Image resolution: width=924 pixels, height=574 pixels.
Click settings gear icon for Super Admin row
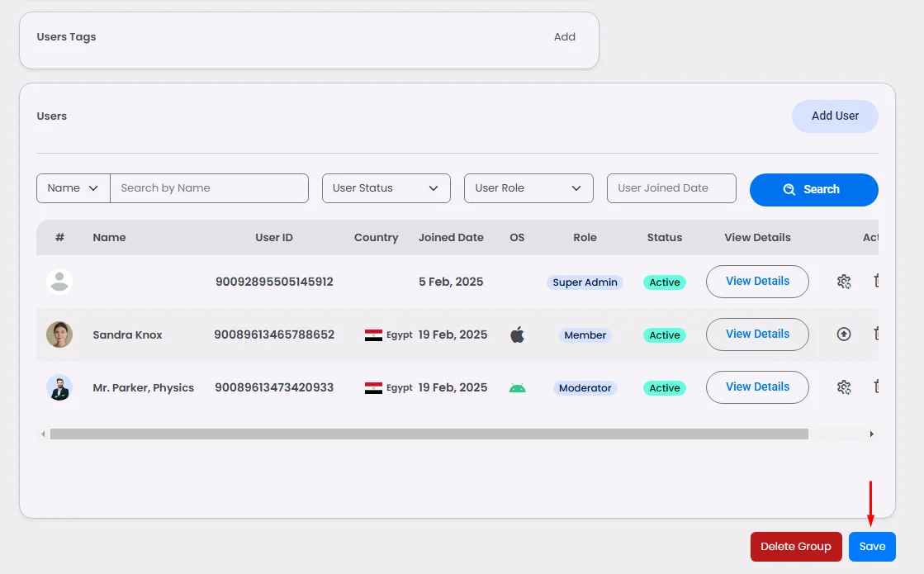click(843, 282)
